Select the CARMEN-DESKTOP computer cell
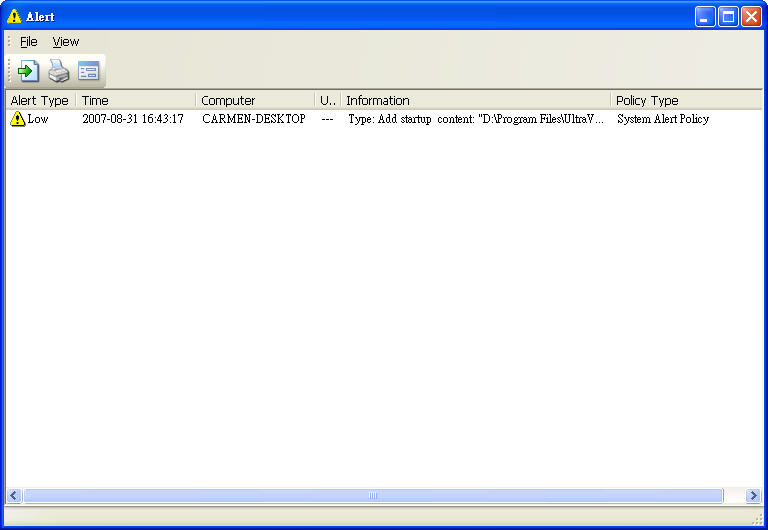Image resolution: width=768 pixels, height=530 pixels. (x=254, y=119)
